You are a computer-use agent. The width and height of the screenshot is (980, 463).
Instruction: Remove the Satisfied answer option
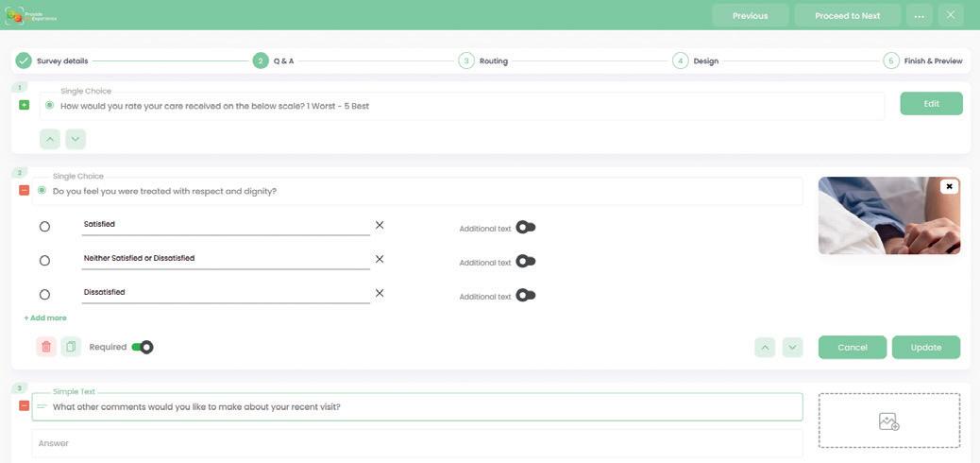[x=380, y=225]
